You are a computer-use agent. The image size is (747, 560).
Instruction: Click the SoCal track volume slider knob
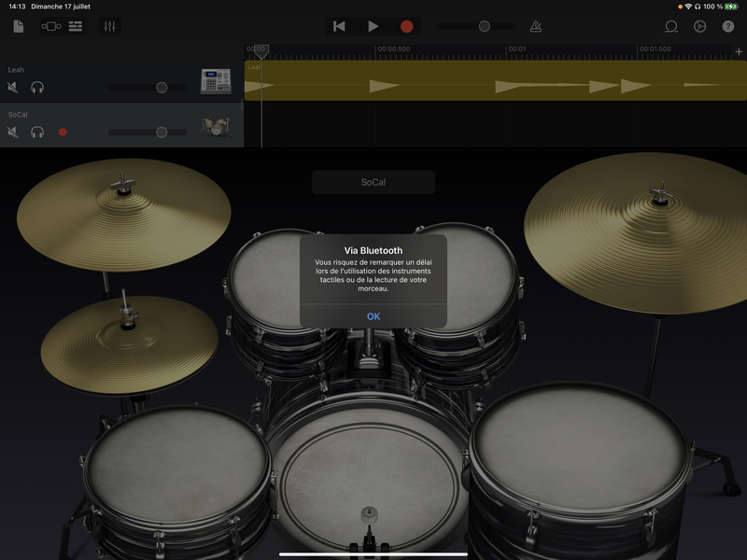pos(162,132)
